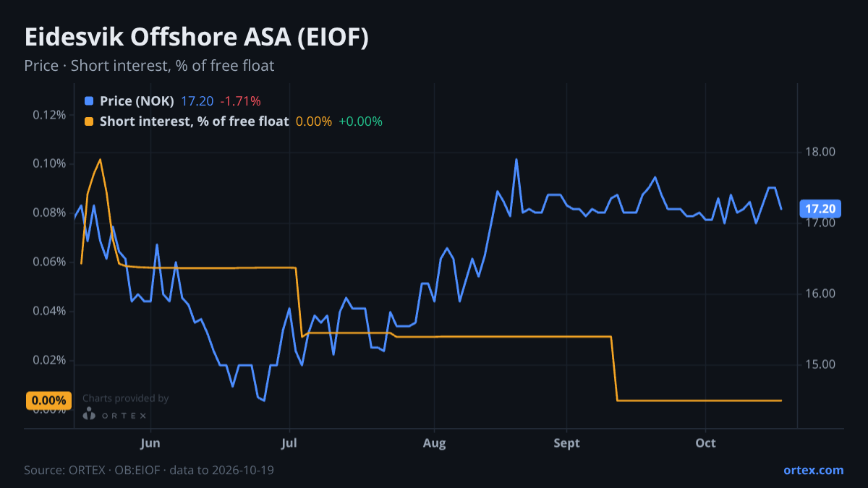Click the 16.00 right axis label
The image size is (868, 488).
(820, 294)
